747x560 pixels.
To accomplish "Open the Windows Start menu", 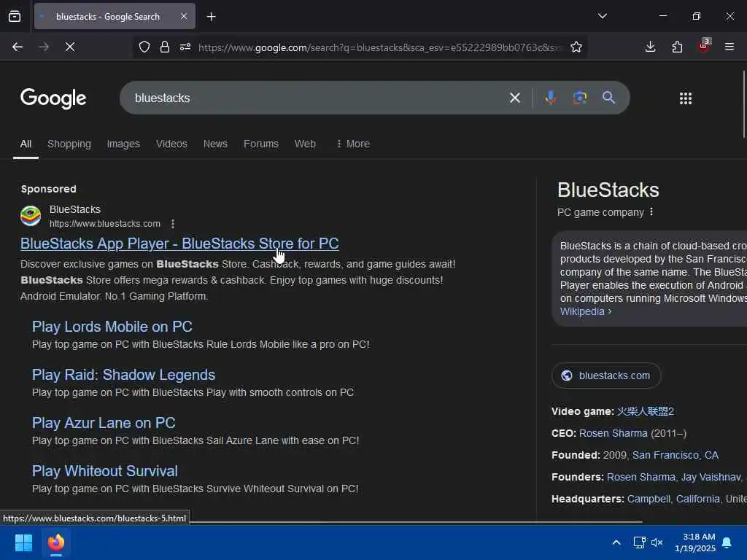I will tap(23, 542).
